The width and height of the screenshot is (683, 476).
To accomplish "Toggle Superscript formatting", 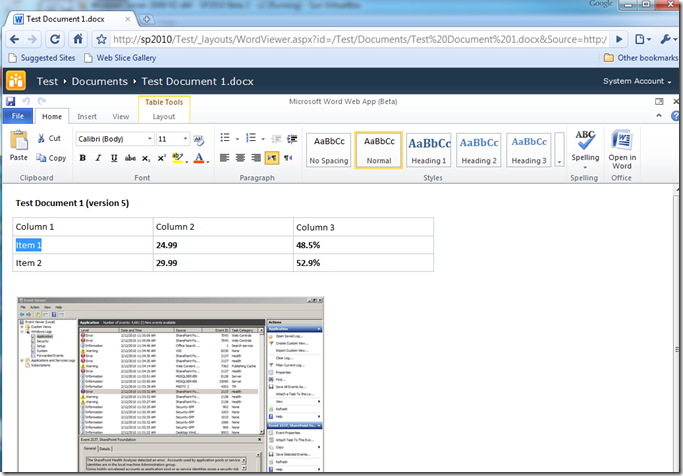I will pyautogui.click(x=161, y=158).
